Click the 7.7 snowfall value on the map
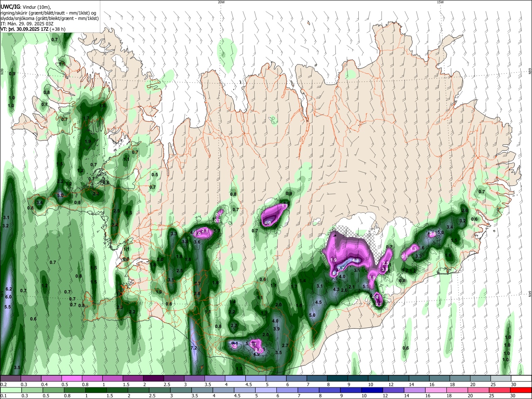 click(x=340, y=269)
